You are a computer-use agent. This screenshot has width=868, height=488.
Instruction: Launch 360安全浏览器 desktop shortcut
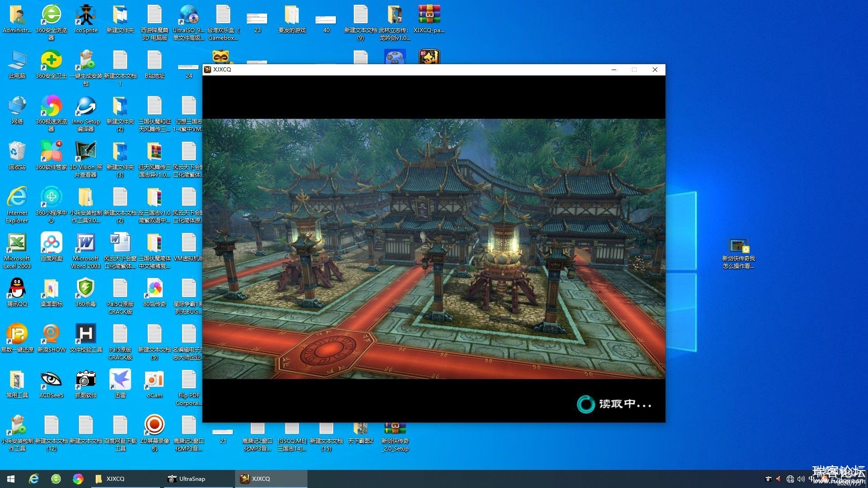pyautogui.click(x=52, y=23)
